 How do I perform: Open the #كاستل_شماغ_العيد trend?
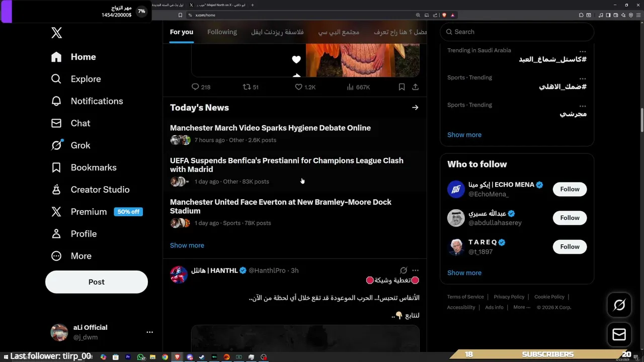[x=552, y=59]
